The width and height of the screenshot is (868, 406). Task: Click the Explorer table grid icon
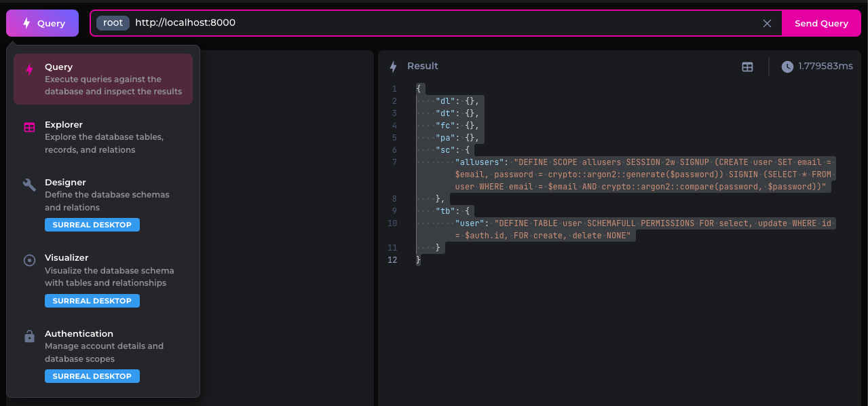tap(29, 127)
